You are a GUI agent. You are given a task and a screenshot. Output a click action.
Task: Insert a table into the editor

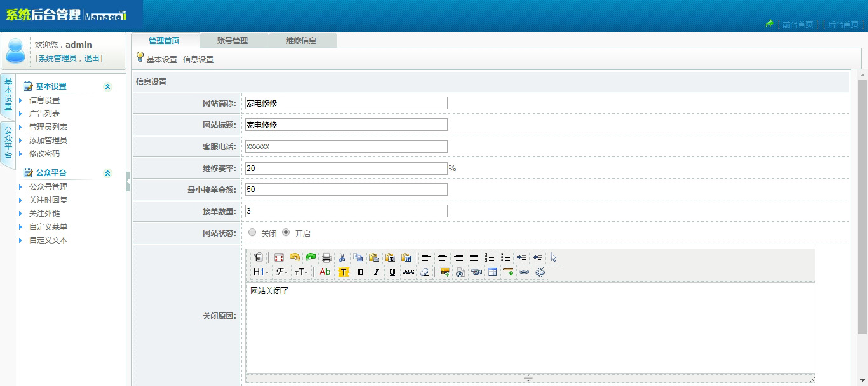pyautogui.click(x=492, y=272)
